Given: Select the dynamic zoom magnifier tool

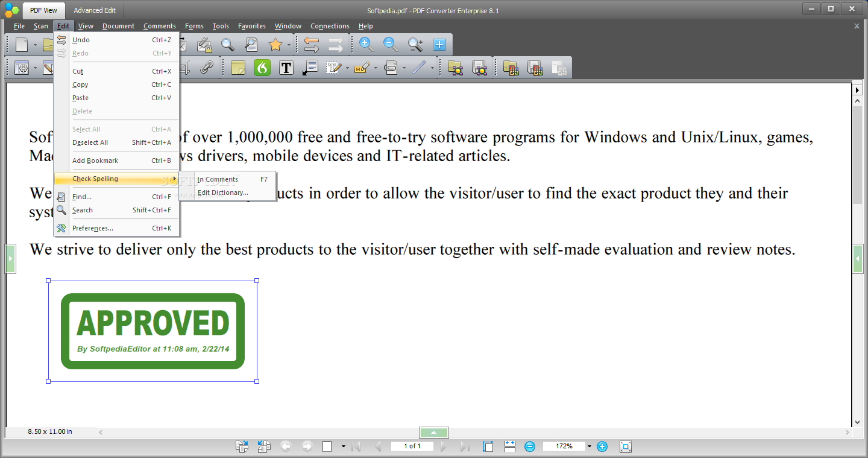Looking at the screenshot, I should [415, 45].
